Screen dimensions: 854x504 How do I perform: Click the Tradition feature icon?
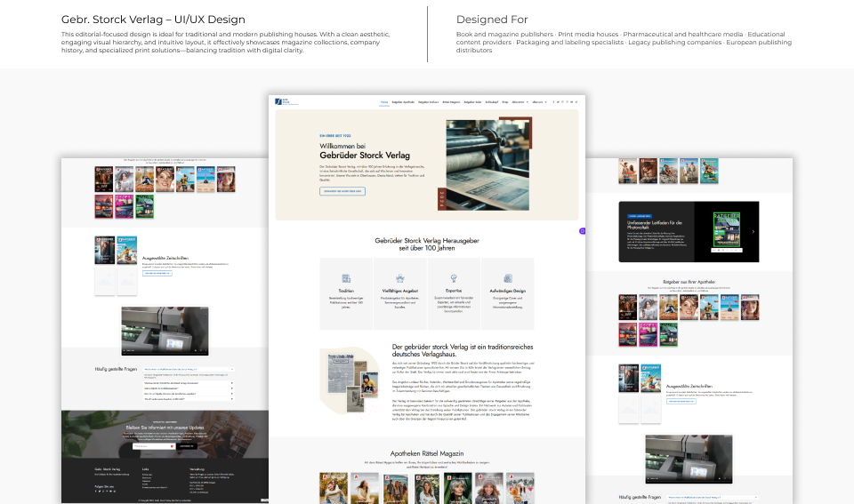pyautogui.click(x=346, y=279)
